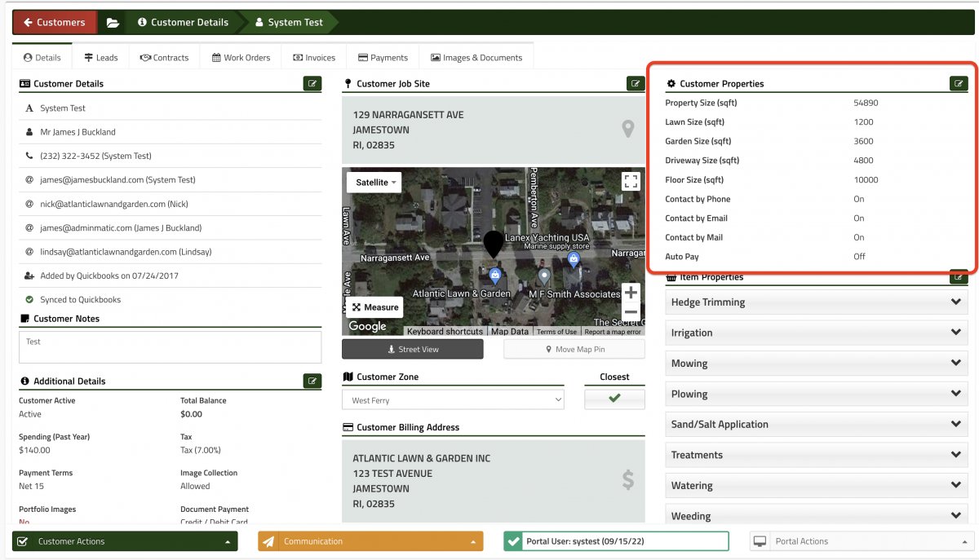Activate the map Measure tool
Image resolution: width=979 pixels, height=560 pixels.
coord(375,307)
